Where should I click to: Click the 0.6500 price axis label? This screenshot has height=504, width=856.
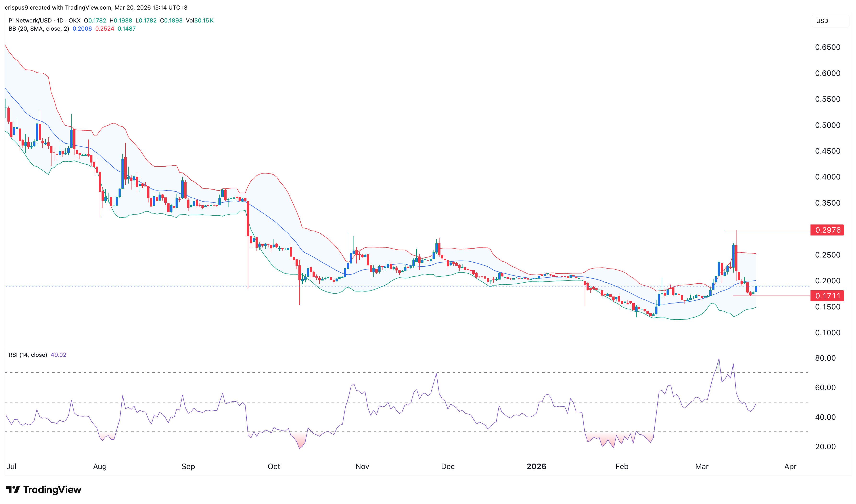point(827,47)
